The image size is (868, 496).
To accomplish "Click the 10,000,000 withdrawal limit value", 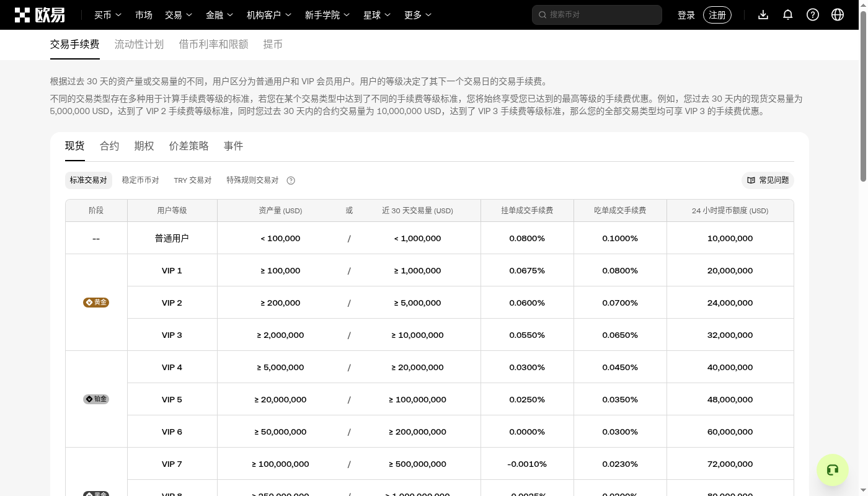I will tap(730, 239).
